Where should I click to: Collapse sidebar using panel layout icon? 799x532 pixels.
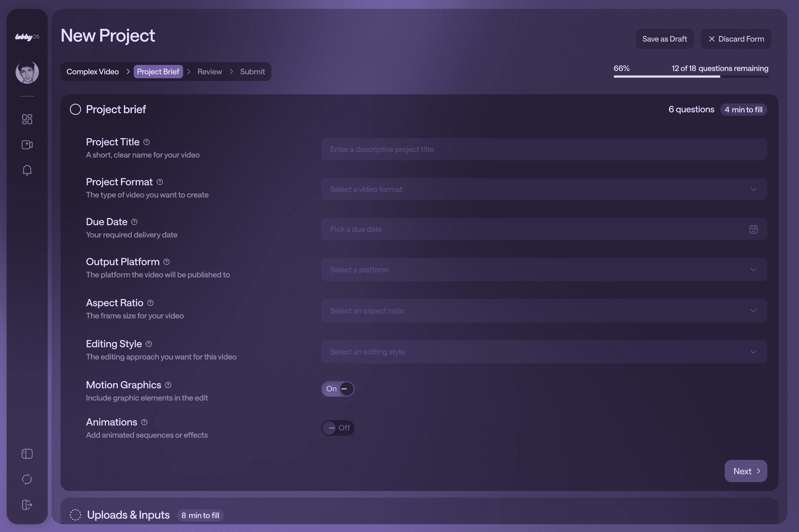(x=27, y=454)
